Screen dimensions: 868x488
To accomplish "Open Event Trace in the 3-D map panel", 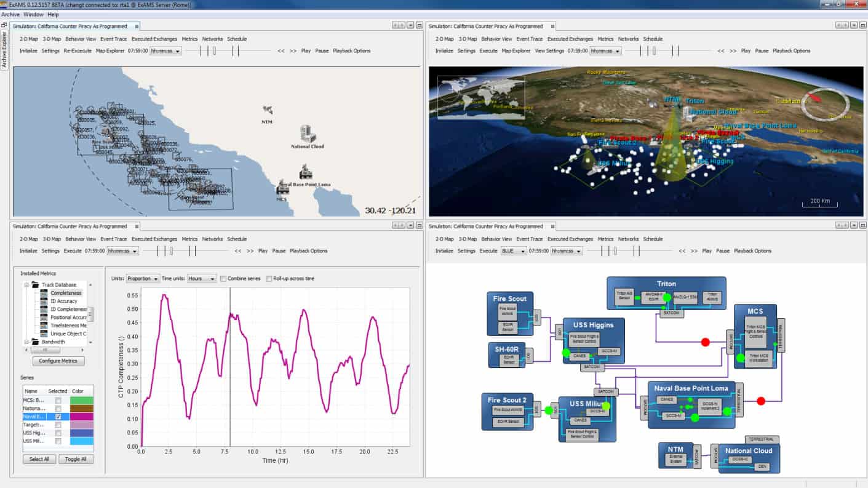I will coord(529,39).
